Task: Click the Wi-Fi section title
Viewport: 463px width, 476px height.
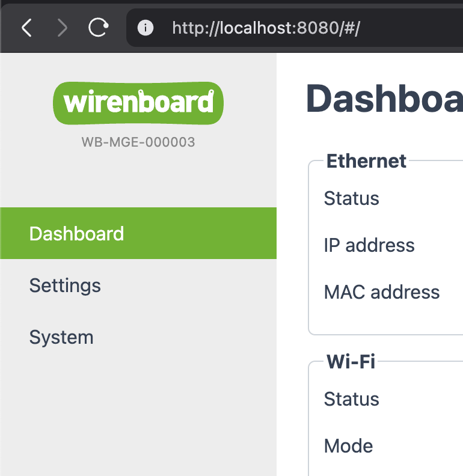Action: click(x=351, y=362)
